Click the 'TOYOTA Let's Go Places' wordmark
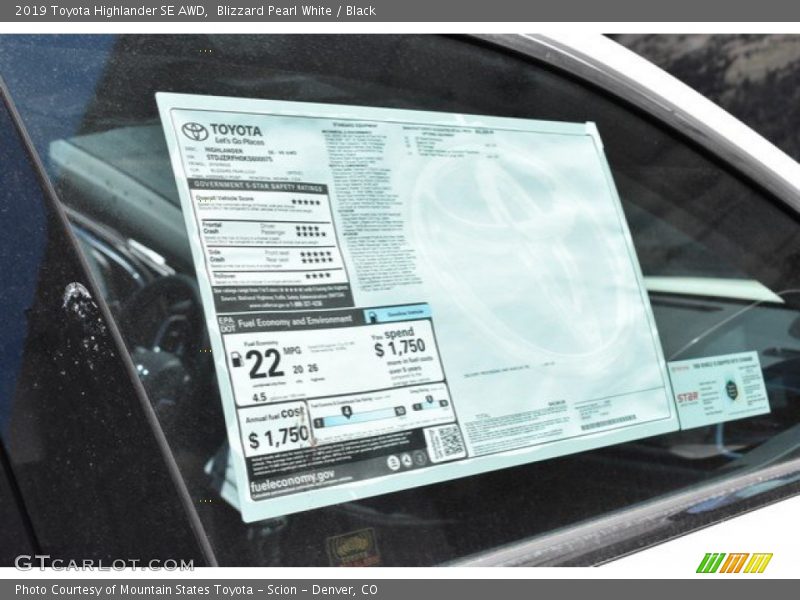The width and height of the screenshot is (800, 600). 237,134
